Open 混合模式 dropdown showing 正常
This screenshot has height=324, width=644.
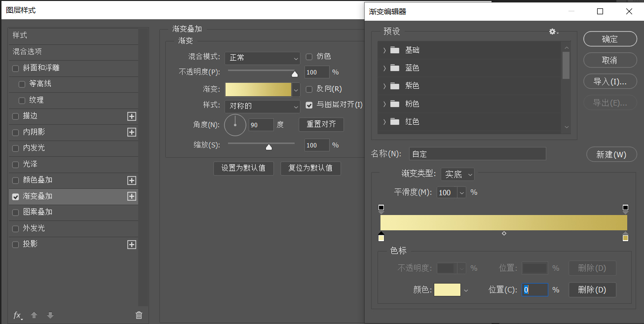pos(263,58)
